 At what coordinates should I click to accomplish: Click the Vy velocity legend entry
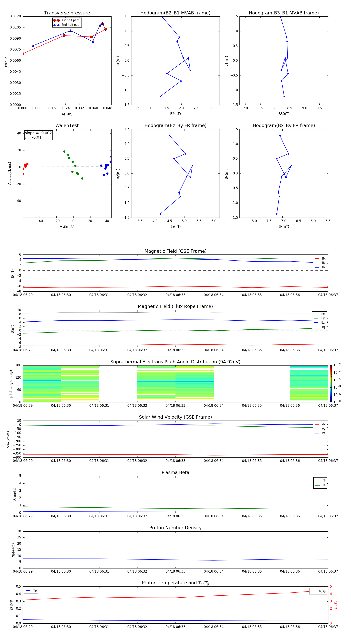[320, 429]
